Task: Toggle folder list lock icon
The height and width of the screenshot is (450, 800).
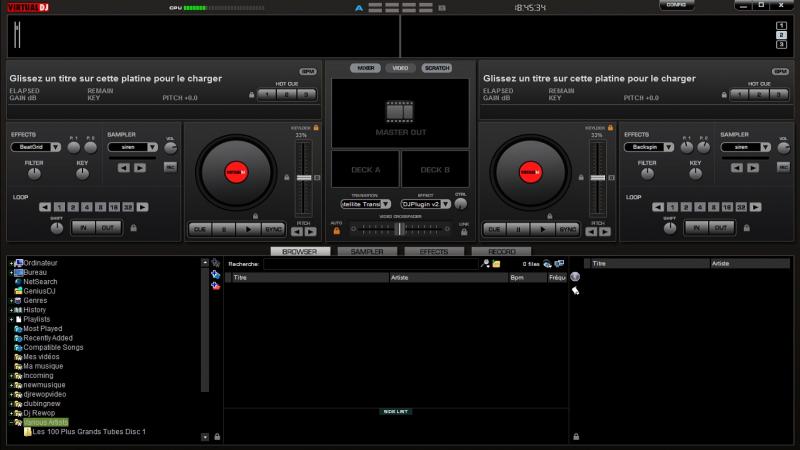Action: 217,437
